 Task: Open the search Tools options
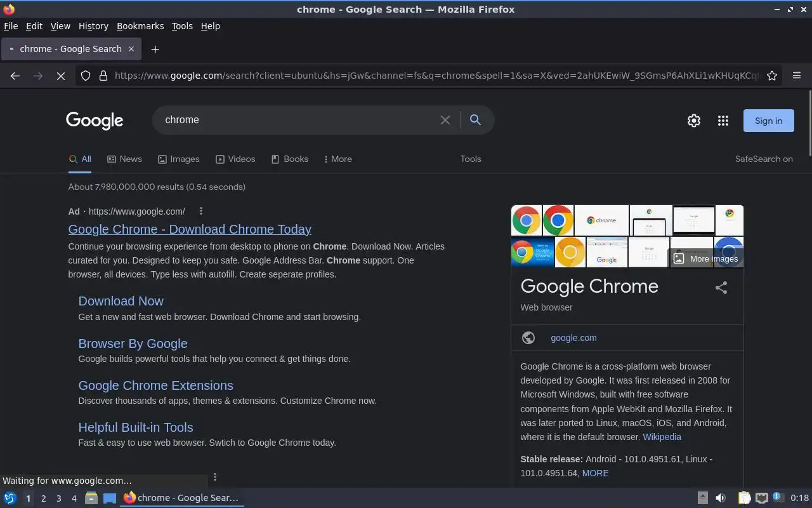(x=471, y=159)
